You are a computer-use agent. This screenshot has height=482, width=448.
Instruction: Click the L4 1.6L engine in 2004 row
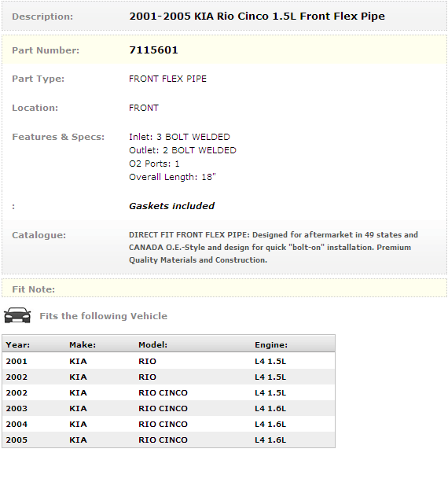(x=270, y=425)
